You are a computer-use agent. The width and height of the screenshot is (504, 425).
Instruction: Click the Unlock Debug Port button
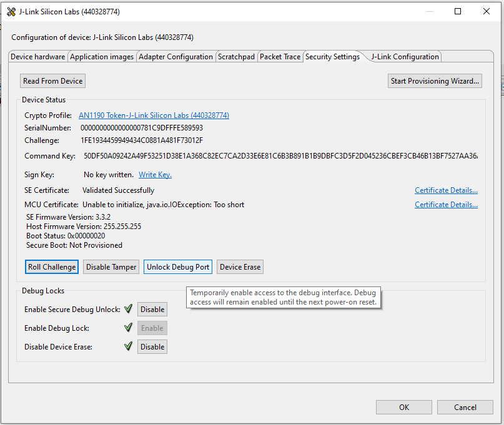(178, 267)
